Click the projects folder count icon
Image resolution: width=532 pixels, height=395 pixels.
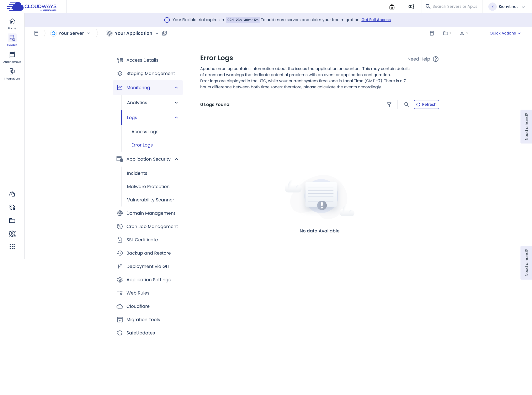point(447,33)
